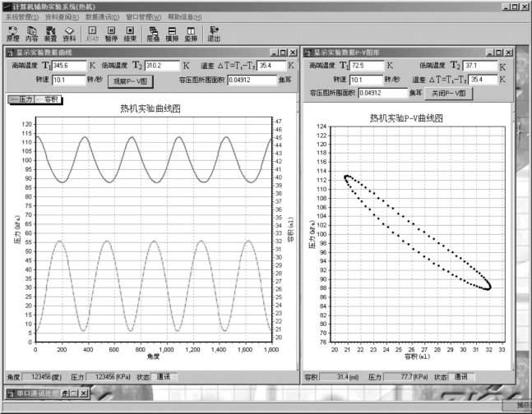Click the 退出 (exit) toolbar icon
Image resolution: width=532 pixels, height=414 pixels.
[214, 33]
